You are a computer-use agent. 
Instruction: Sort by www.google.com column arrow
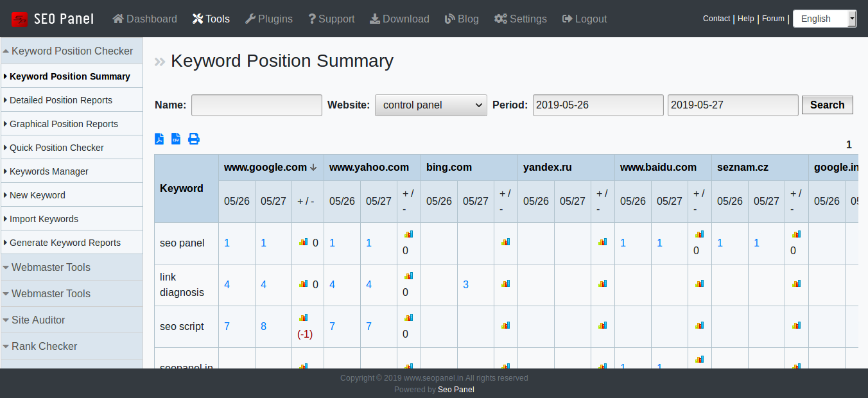[313, 168]
